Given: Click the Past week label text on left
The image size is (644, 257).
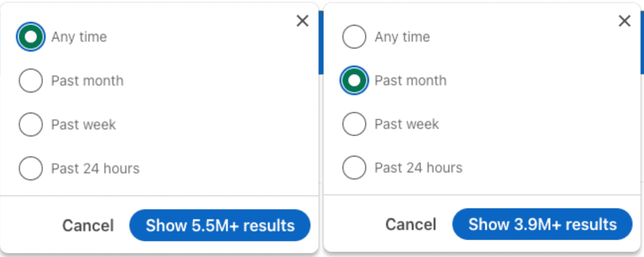Looking at the screenshot, I should [x=84, y=124].
